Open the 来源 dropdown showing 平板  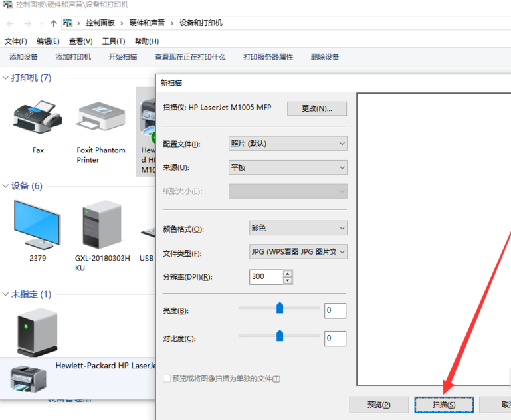[288, 167]
